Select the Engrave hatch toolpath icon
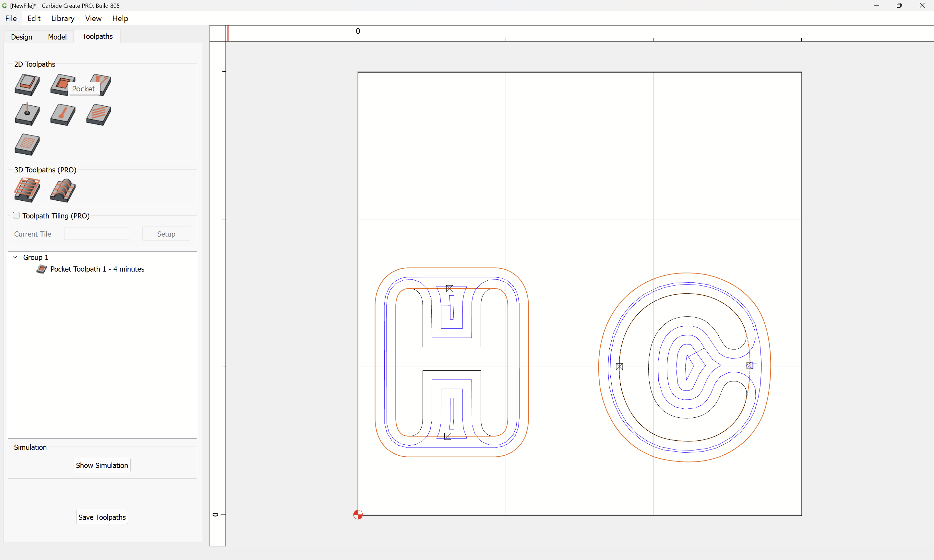The width and height of the screenshot is (934, 560). 27,144
